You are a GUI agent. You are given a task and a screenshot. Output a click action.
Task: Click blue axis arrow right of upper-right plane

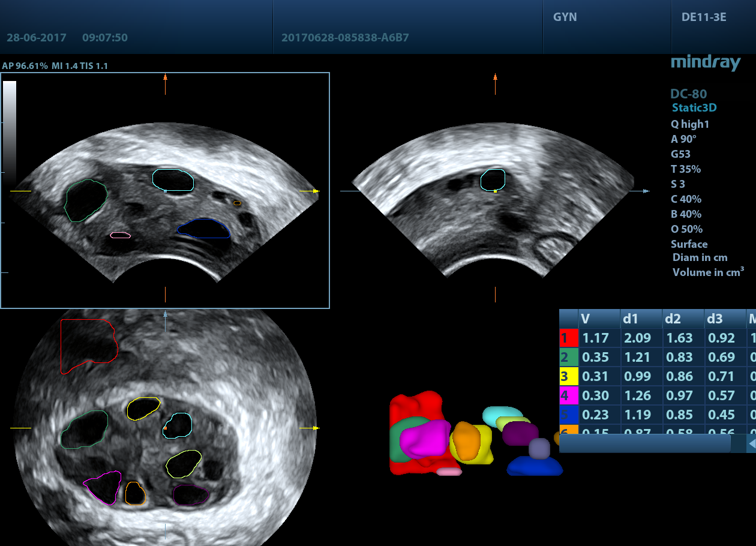pyautogui.click(x=646, y=191)
